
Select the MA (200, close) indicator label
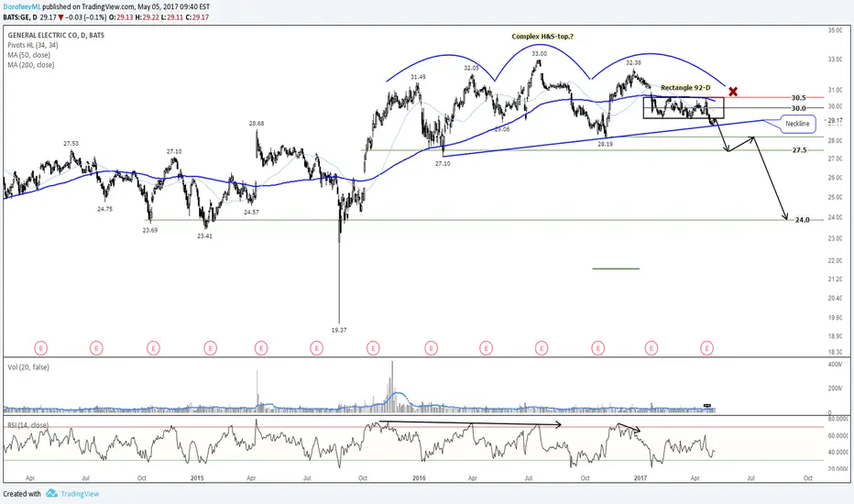[31, 65]
